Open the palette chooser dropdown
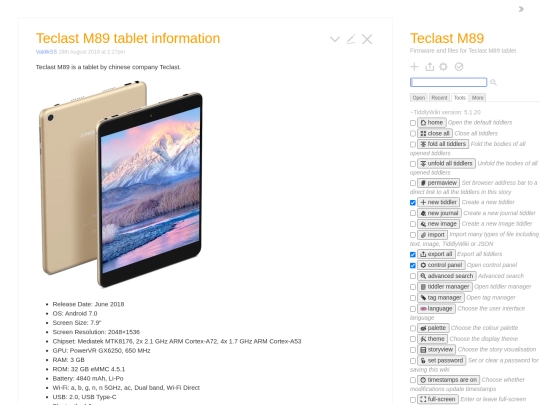Viewport: 540px width, 405px height. [433, 328]
